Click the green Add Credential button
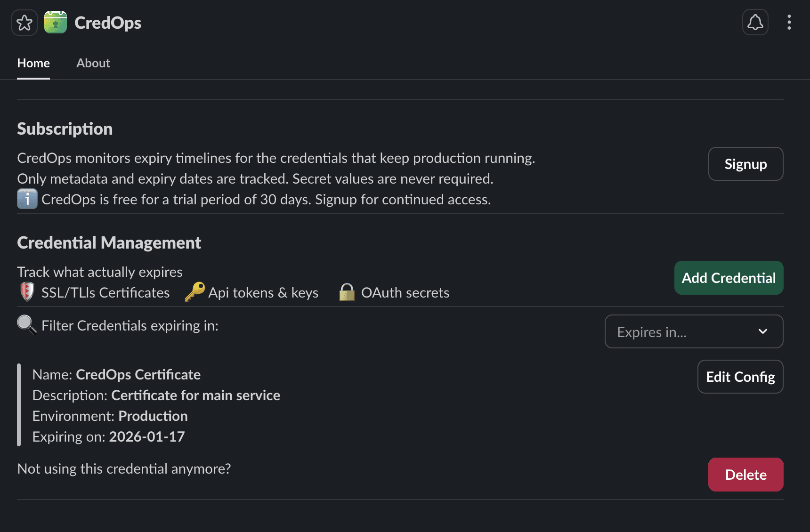The image size is (810, 532). tap(729, 278)
